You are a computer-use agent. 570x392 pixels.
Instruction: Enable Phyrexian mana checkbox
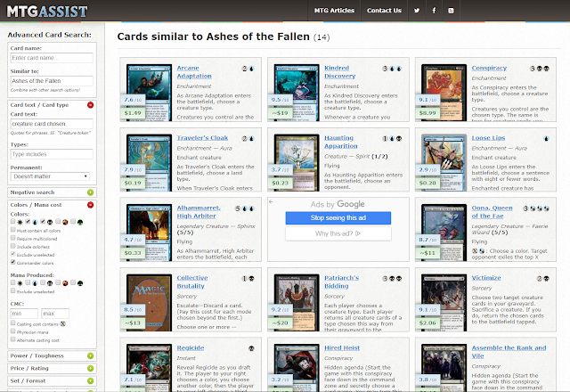(x=13, y=331)
